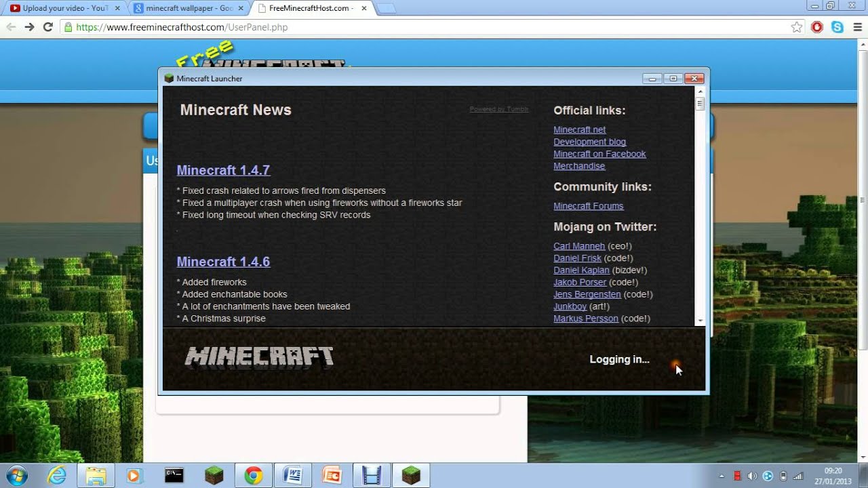
Task: Open the Minecraft 1.4.6 news heading link
Action: click(223, 262)
